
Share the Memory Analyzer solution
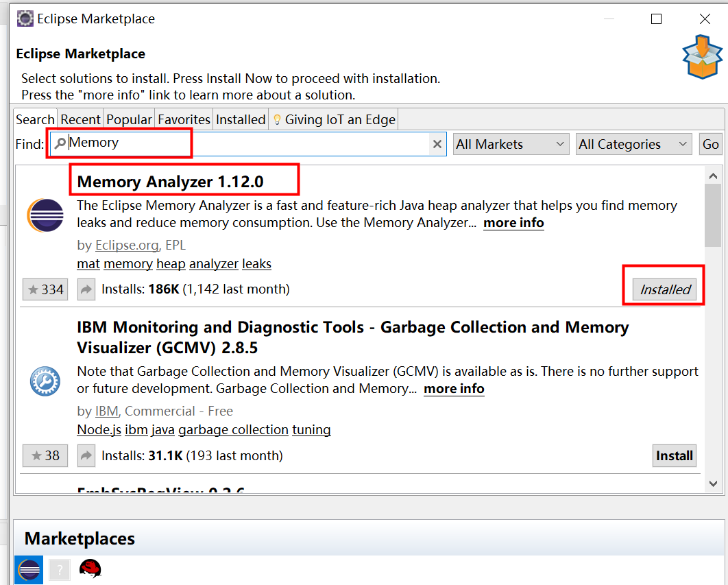[86, 289]
